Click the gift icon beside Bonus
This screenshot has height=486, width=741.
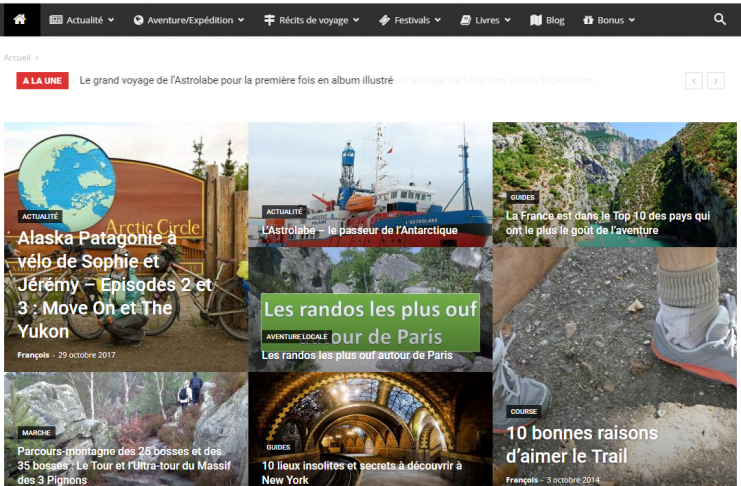[588, 20]
